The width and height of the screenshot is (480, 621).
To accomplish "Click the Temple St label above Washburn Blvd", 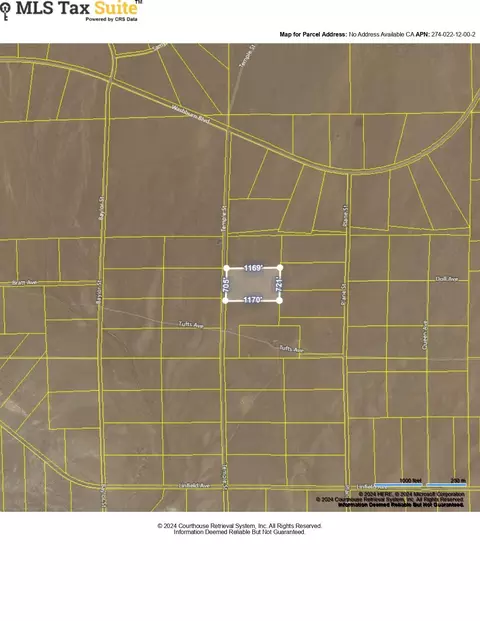I will coord(248,56).
